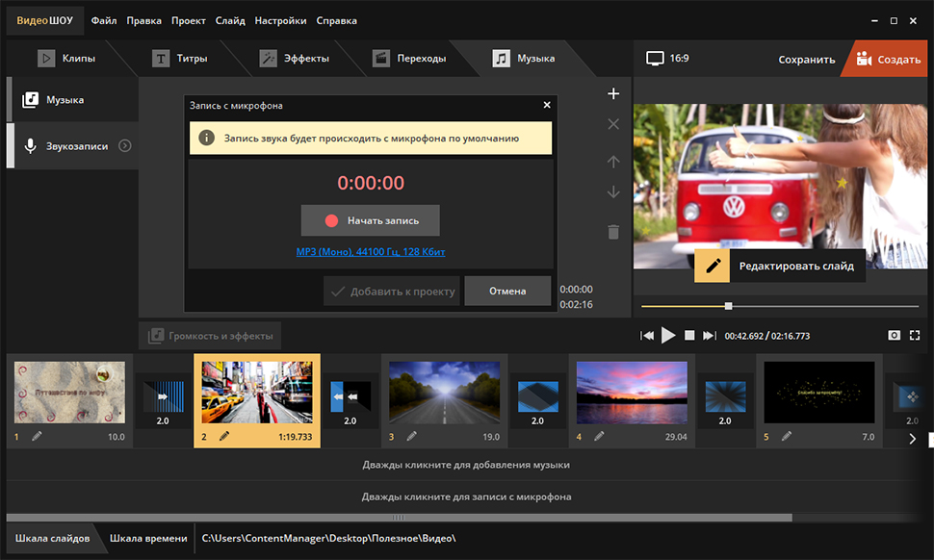934x560 pixels.
Task: Click pencil icon under slide 3
Action: tap(412, 436)
